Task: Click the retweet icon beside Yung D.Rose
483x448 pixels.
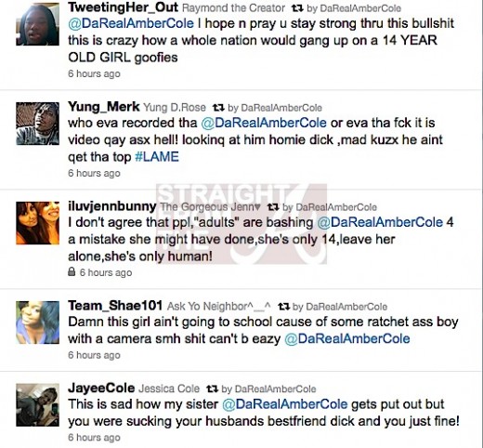Action: point(218,108)
